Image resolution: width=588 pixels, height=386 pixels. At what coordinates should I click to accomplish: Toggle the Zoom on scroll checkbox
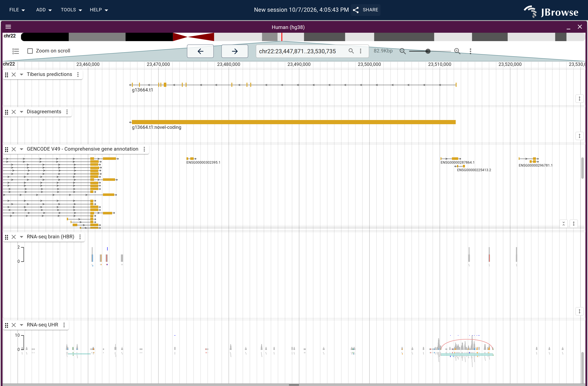pyautogui.click(x=30, y=51)
